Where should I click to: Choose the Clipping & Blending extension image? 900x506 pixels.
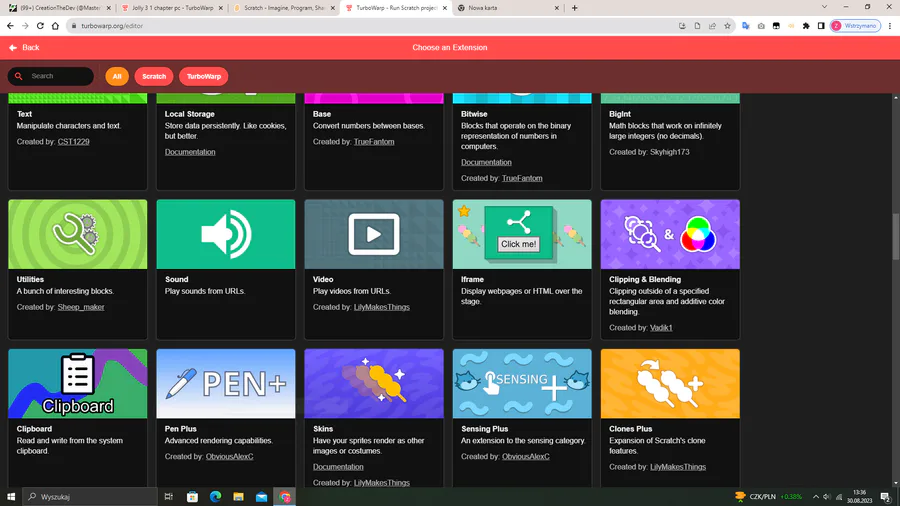point(670,234)
